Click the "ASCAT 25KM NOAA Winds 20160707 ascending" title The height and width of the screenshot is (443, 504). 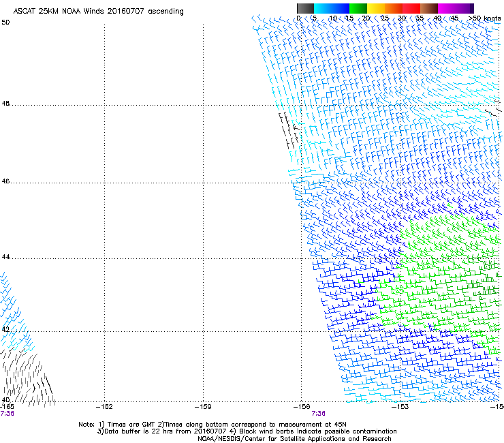click(98, 12)
